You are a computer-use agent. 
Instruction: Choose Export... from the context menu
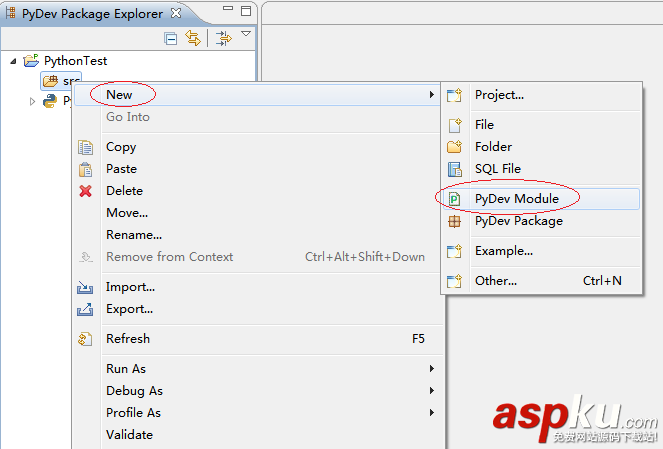pos(257,309)
